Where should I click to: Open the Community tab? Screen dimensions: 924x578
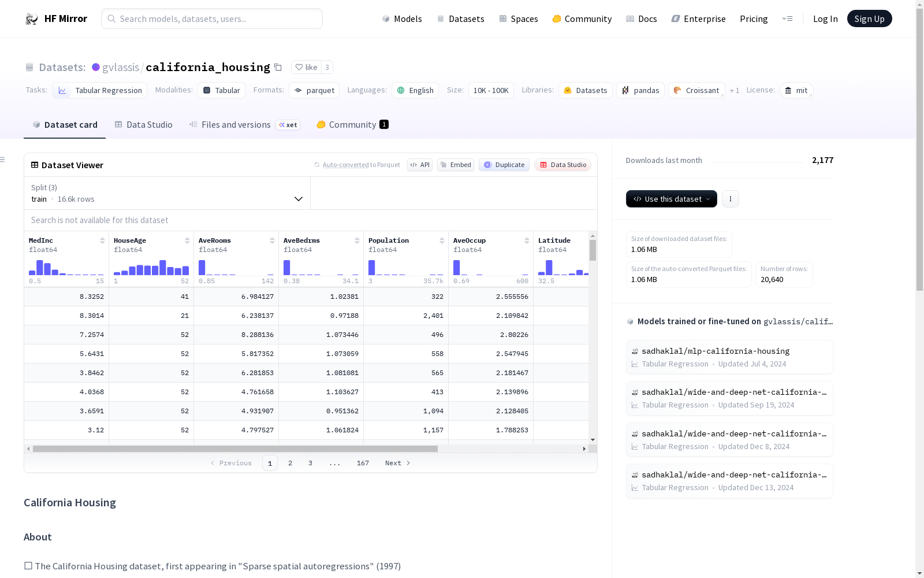(x=352, y=125)
